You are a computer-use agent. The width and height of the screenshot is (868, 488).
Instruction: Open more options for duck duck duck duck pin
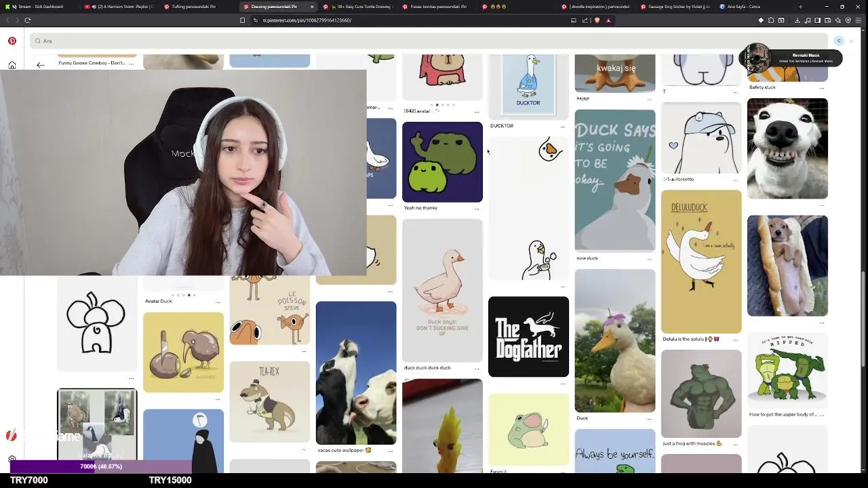pyautogui.click(x=477, y=368)
